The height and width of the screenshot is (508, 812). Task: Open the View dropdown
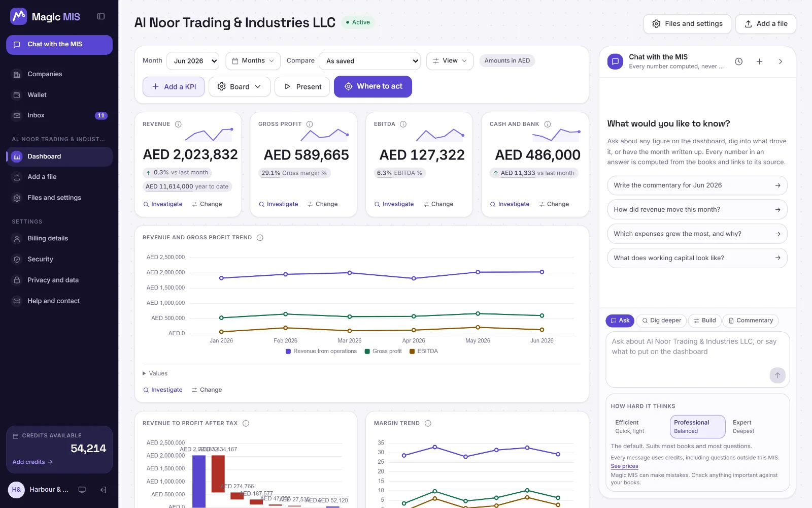point(450,61)
